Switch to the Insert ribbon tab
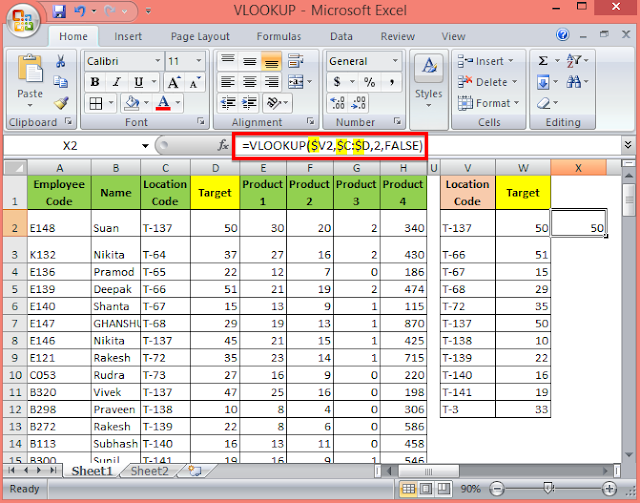640x503 pixels. (128, 36)
